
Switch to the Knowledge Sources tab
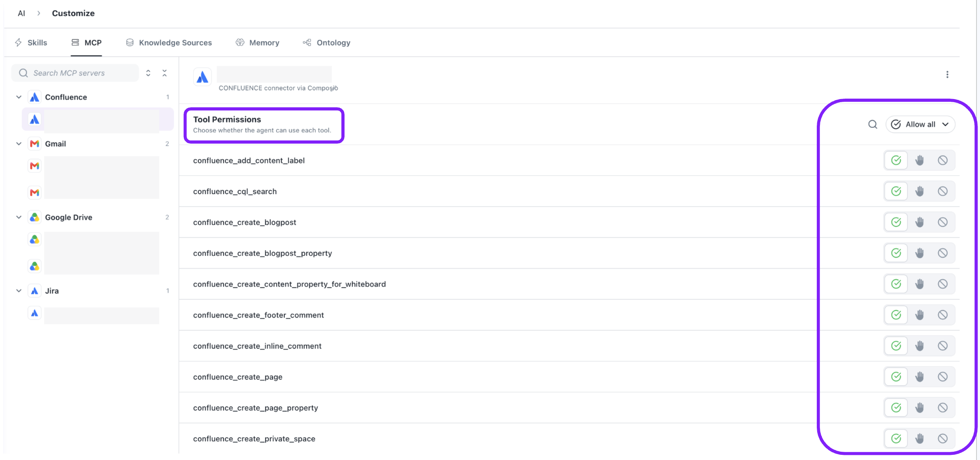click(x=169, y=43)
